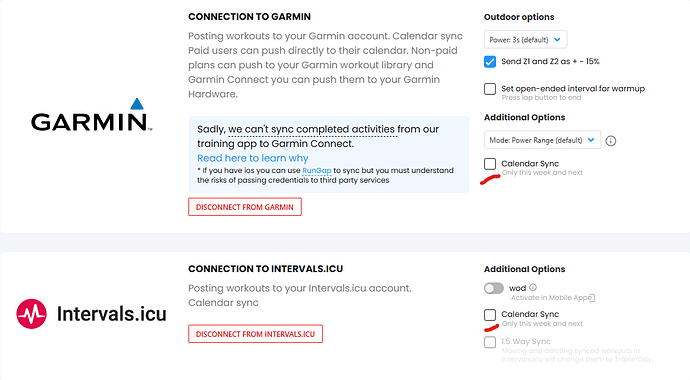This screenshot has width=690, height=380.
Task: Check the 1.5 Way Sync checkbox
Action: [x=490, y=342]
